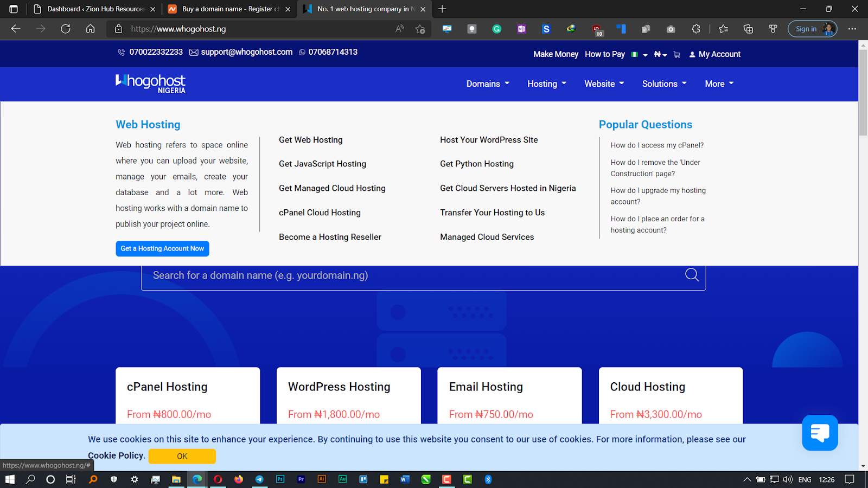Screen dimensions: 868x488
Task: Open the How to Pay link
Action: pyautogui.click(x=605, y=54)
